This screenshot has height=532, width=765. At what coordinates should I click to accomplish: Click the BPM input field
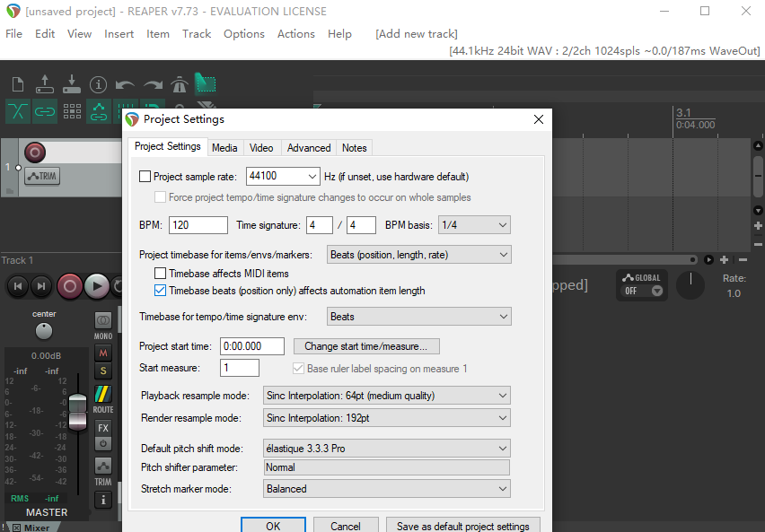coord(198,225)
